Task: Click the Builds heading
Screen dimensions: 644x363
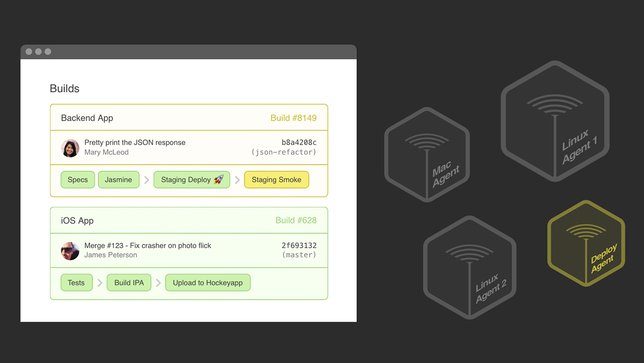Action: [64, 89]
